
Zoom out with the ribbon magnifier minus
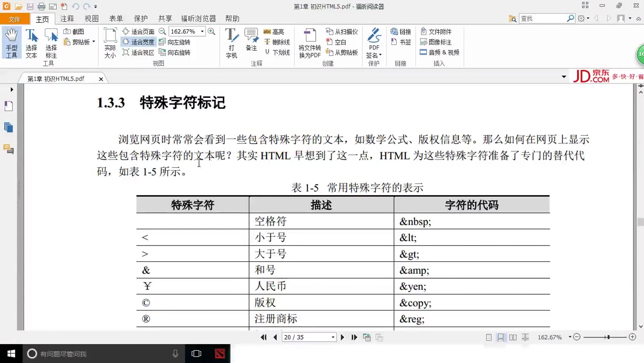(162, 31)
